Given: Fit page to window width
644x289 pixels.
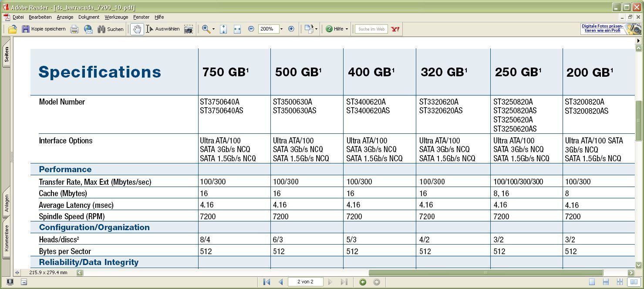Looking at the screenshot, I should 237,29.
